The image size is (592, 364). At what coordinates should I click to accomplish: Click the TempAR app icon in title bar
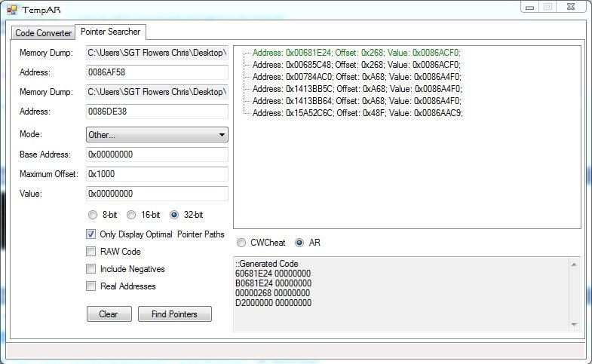(x=12, y=10)
